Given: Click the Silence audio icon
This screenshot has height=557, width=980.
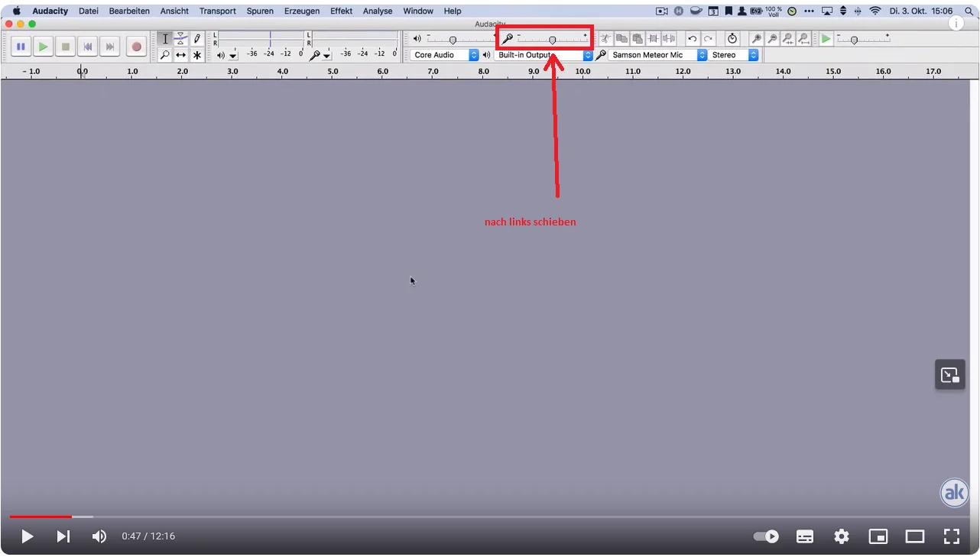Looking at the screenshot, I should click(670, 38).
